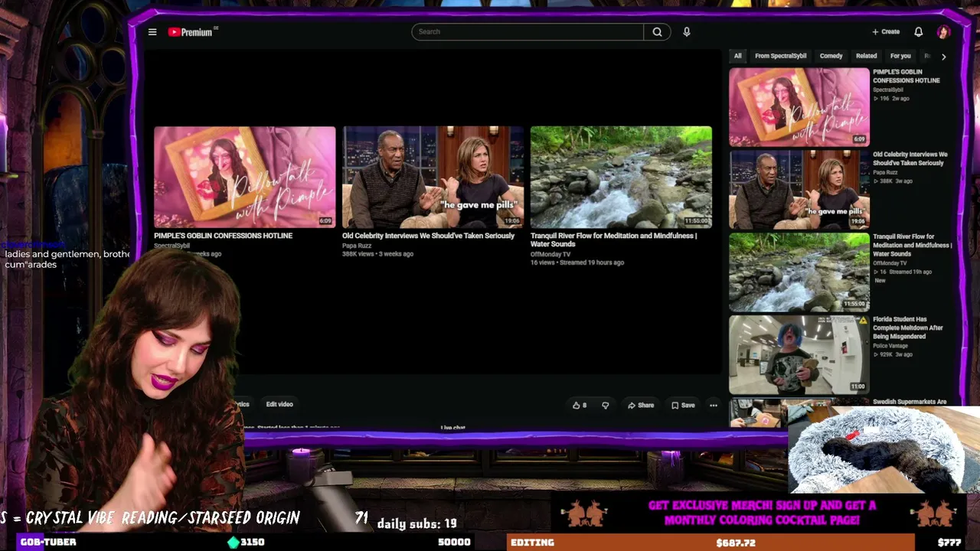
Task: Click '388K views • 3 weeks ago' end-screen text
Action: click(377, 254)
